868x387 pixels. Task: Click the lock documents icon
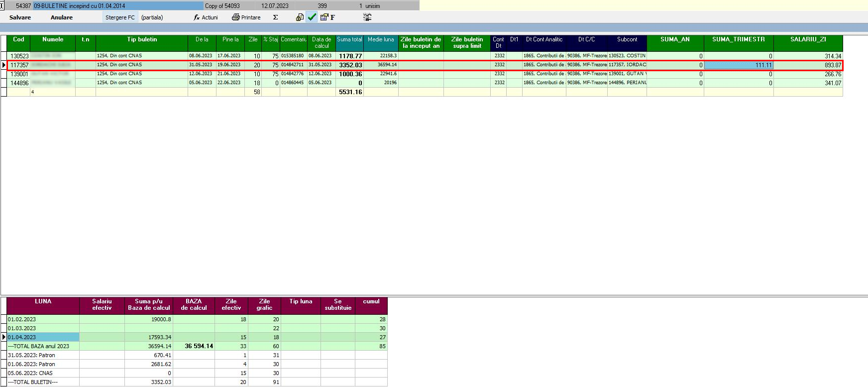(x=300, y=17)
